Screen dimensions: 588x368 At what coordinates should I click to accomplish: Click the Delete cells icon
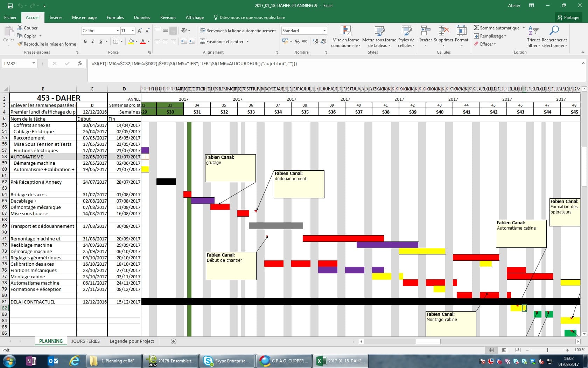click(443, 31)
